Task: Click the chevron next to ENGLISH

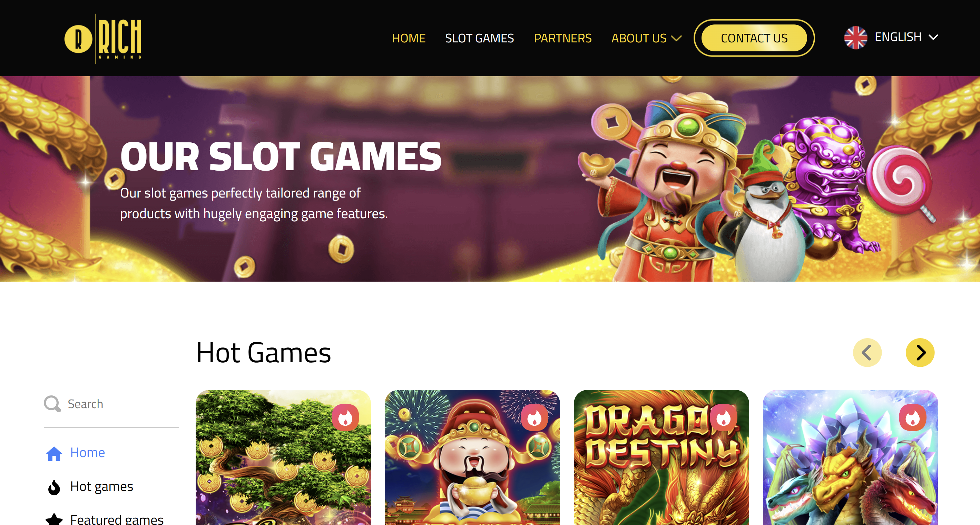Action: [x=933, y=37]
